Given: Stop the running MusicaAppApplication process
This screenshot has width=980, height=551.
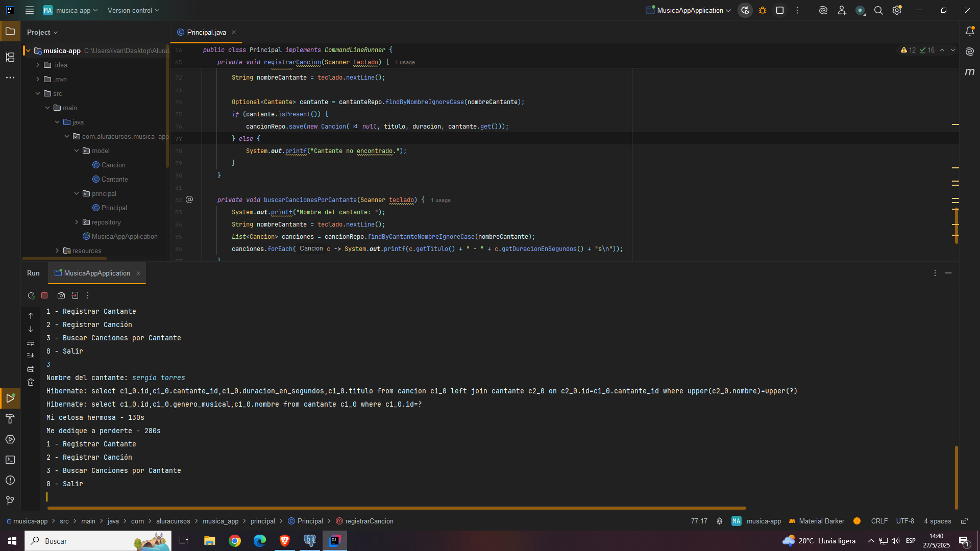Looking at the screenshot, I should pyautogui.click(x=44, y=295).
